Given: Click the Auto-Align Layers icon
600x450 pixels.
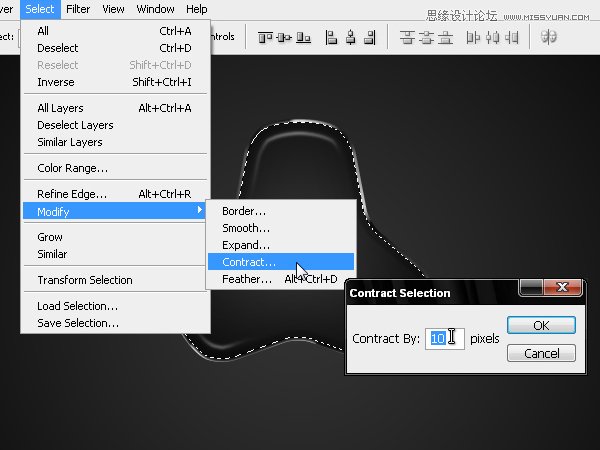Looking at the screenshot, I should pyautogui.click(x=548, y=37).
